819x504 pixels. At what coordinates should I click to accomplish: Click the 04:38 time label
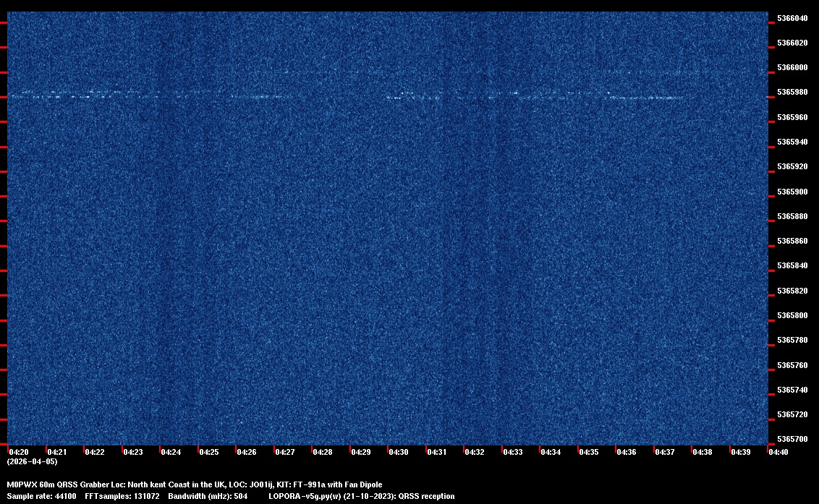click(703, 452)
